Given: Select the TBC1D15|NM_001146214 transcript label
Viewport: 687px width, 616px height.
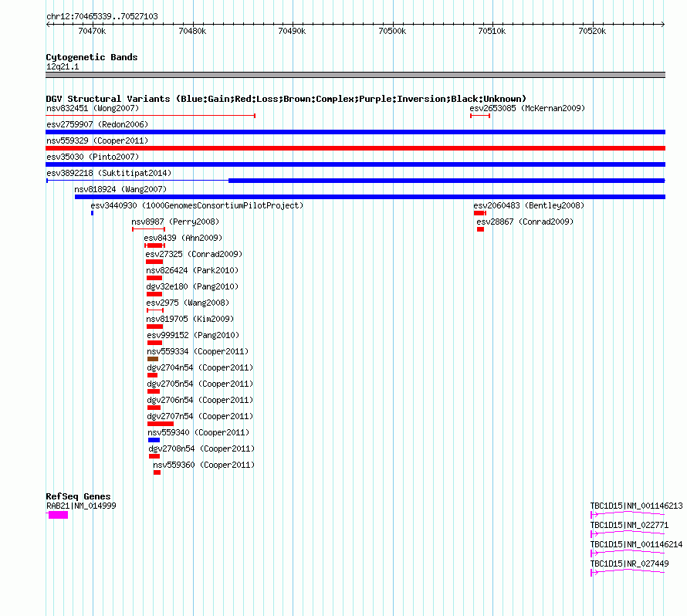Looking at the screenshot, I should pos(636,544).
